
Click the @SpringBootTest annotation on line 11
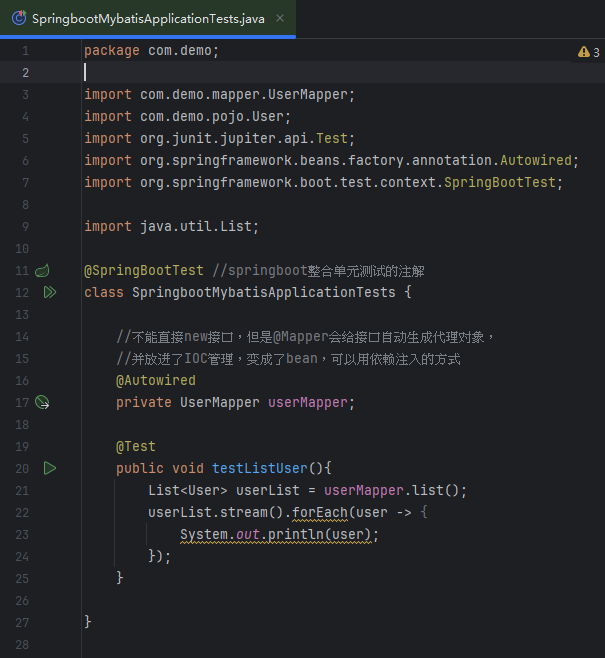coord(144,271)
